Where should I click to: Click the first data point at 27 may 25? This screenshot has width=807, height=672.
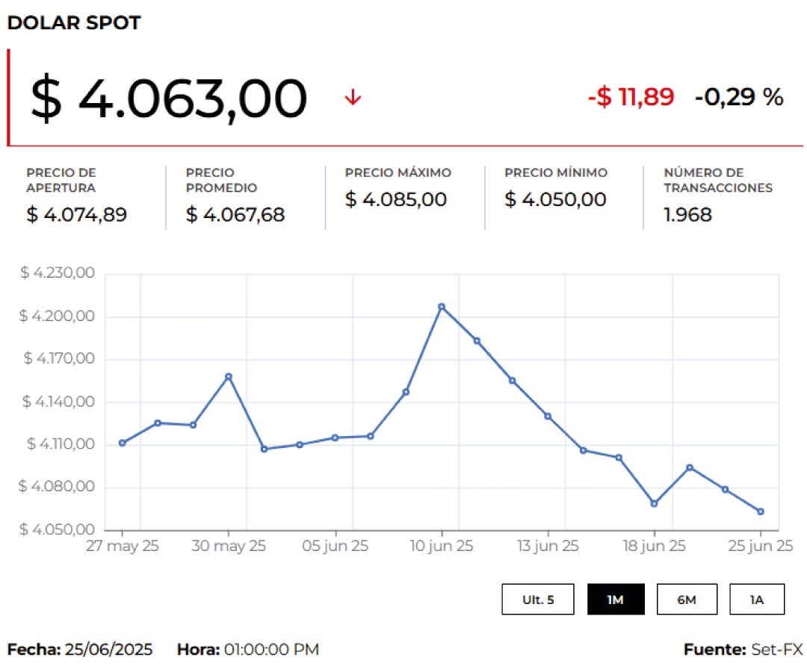click(123, 443)
